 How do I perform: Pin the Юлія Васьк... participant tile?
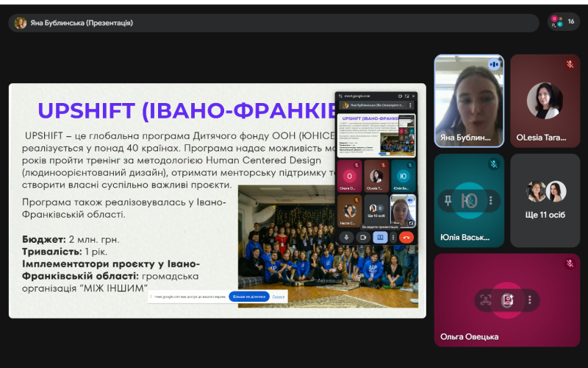(448, 200)
